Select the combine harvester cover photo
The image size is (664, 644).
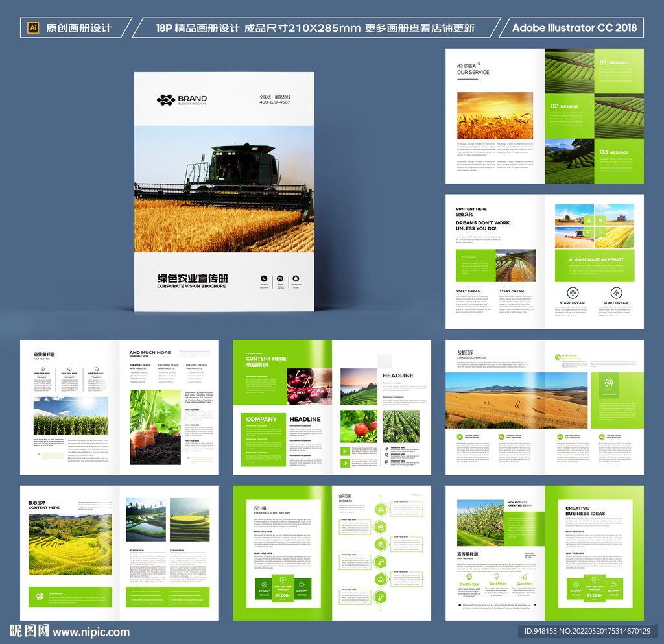(224, 189)
